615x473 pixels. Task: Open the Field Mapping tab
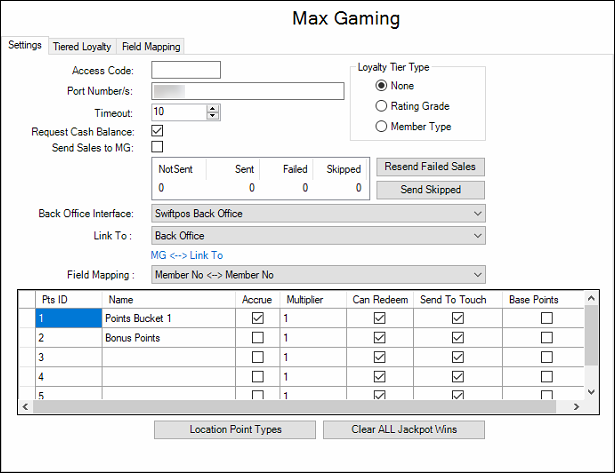(151, 46)
